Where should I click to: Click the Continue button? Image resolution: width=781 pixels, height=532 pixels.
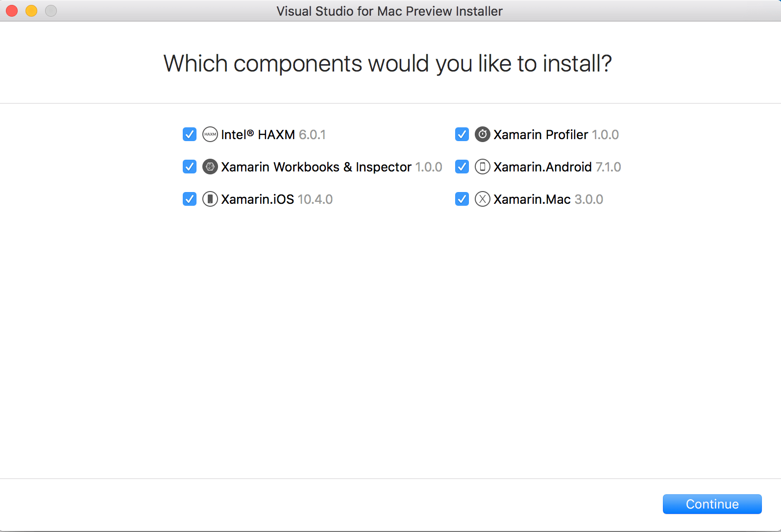[x=712, y=504]
